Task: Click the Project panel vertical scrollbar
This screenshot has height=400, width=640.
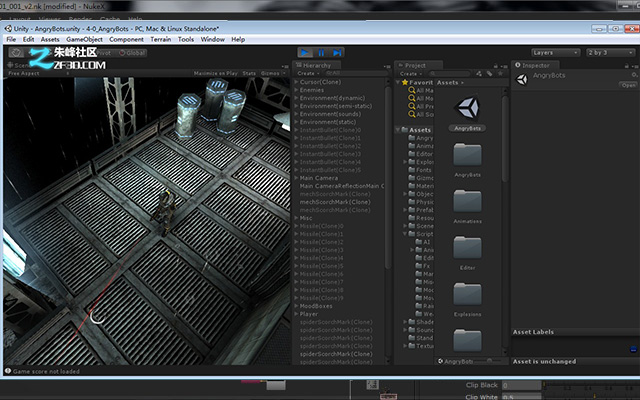Action: (x=505, y=139)
